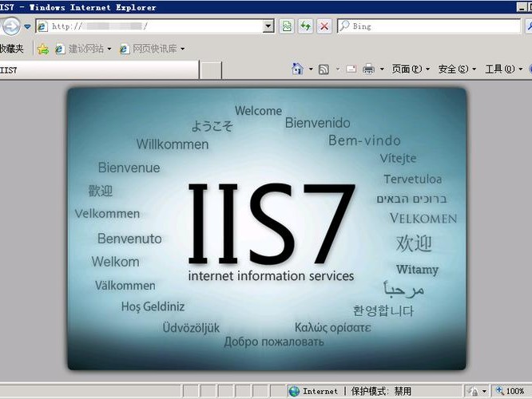
Task: Open the recent pages dropdown beside navigation arrows
Action: tap(27, 26)
